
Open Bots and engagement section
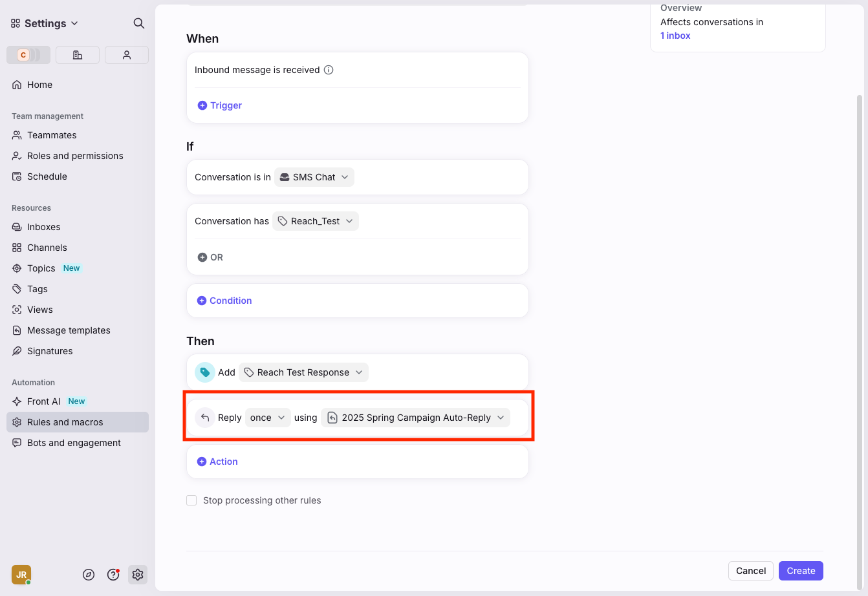point(74,443)
